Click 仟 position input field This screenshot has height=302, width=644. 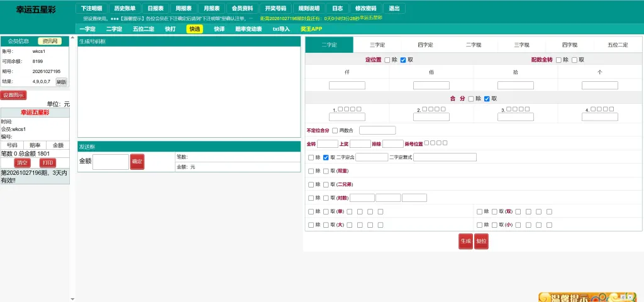(347, 86)
